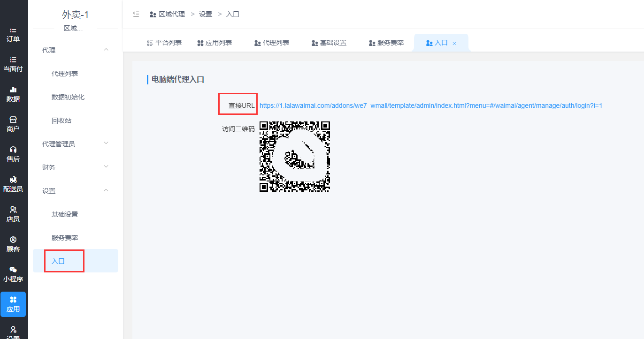
Task: Switch to the 平台列表 tab
Action: [x=164, y=43]
